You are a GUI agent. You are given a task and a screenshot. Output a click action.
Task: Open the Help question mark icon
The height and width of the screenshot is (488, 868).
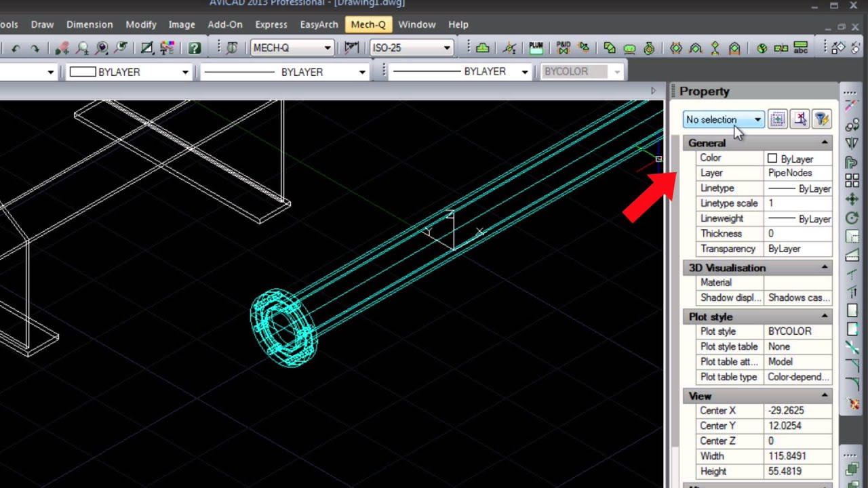(195, 48)
